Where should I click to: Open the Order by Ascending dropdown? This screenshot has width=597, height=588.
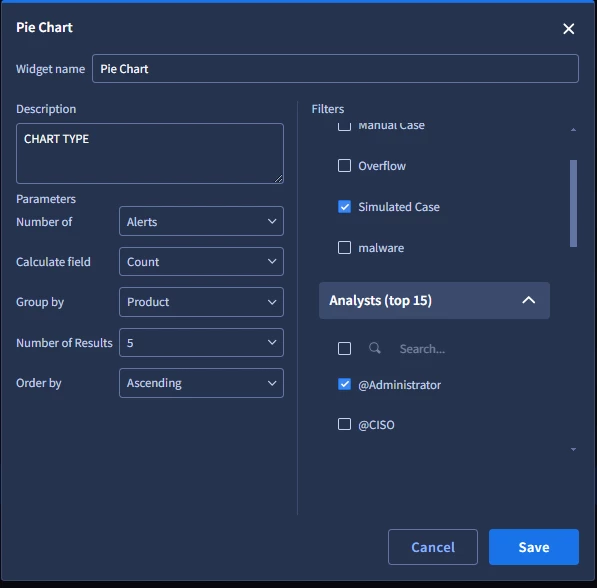(x=201, y=383)
